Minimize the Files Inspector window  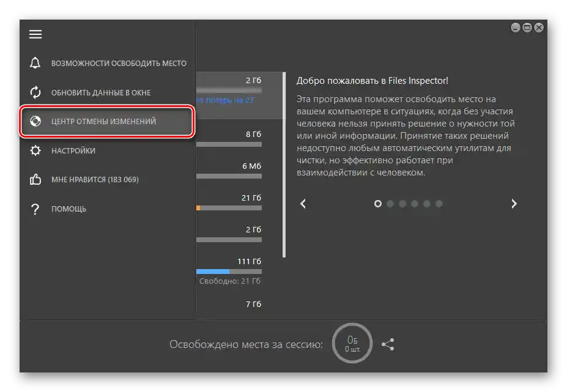515,28
